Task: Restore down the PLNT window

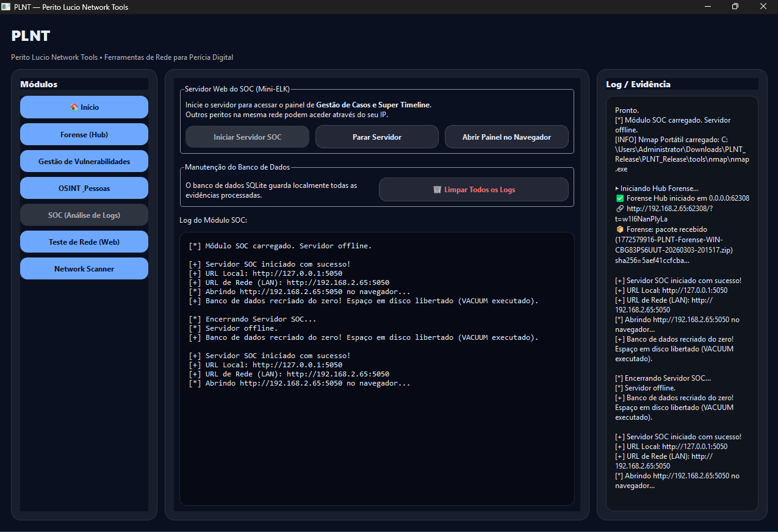Action: click(735, 7)
